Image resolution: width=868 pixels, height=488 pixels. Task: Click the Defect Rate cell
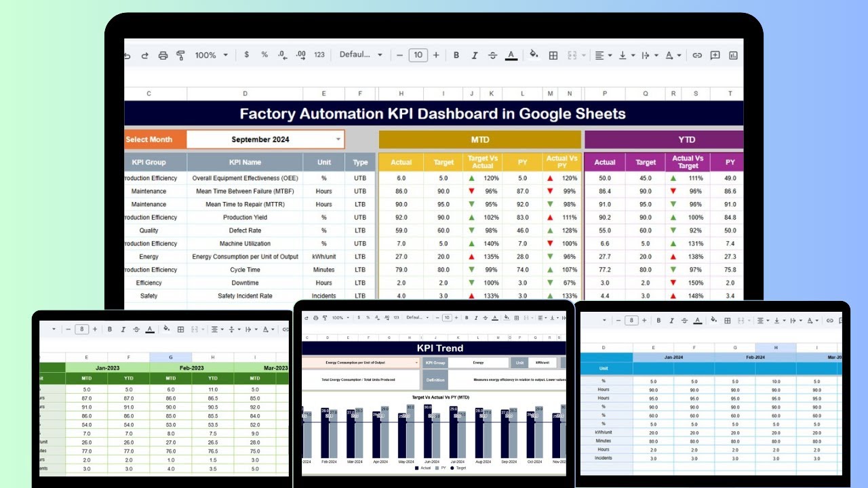tap(245, 230)
